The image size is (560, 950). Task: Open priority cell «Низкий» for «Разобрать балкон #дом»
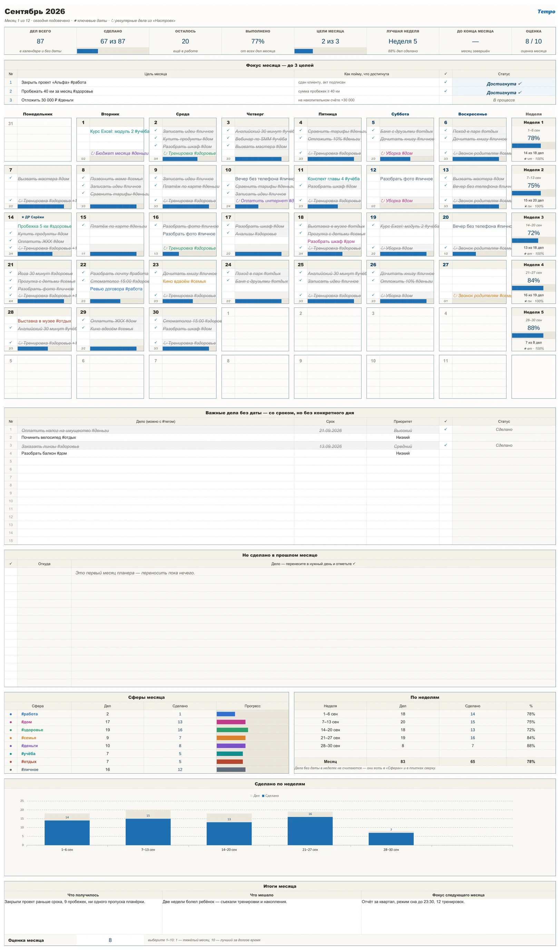click(403, 453)
